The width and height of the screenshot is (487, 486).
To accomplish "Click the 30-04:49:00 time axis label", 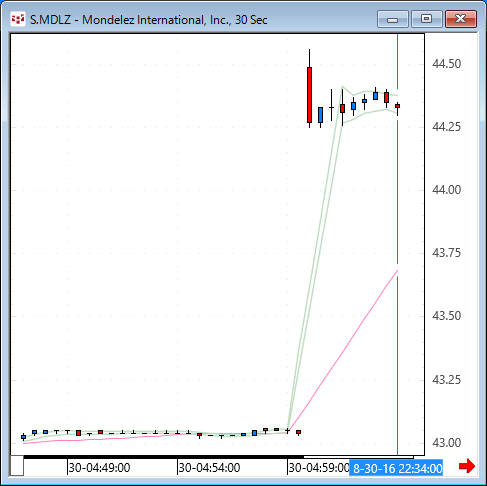I will (x=99, y=468).
